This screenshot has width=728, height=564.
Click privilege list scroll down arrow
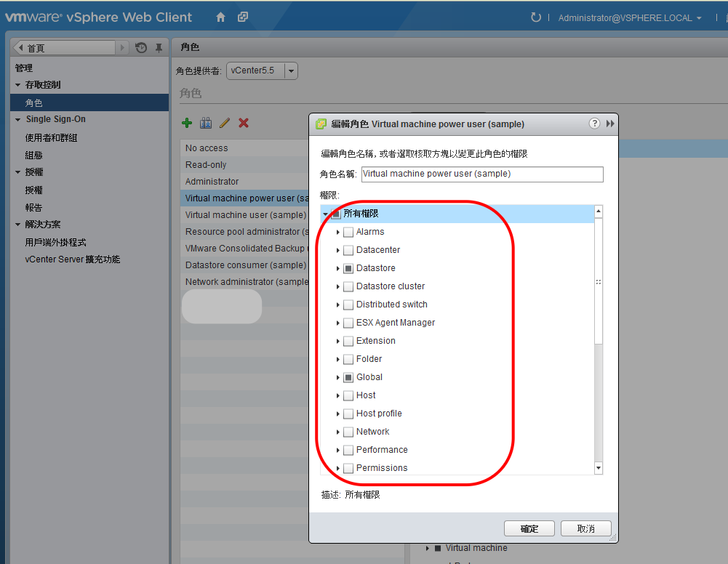point(599,468)
